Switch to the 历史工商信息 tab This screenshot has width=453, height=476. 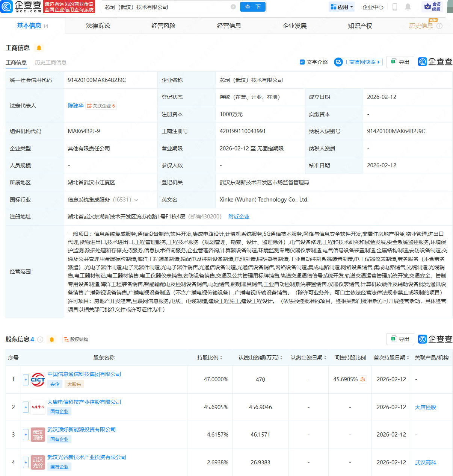pos(50,62)
